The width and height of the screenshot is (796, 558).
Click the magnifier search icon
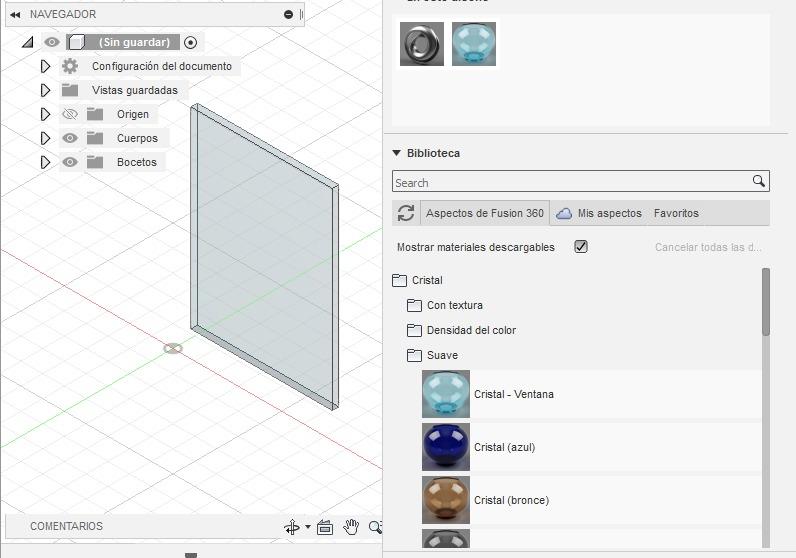click(758, 181)
